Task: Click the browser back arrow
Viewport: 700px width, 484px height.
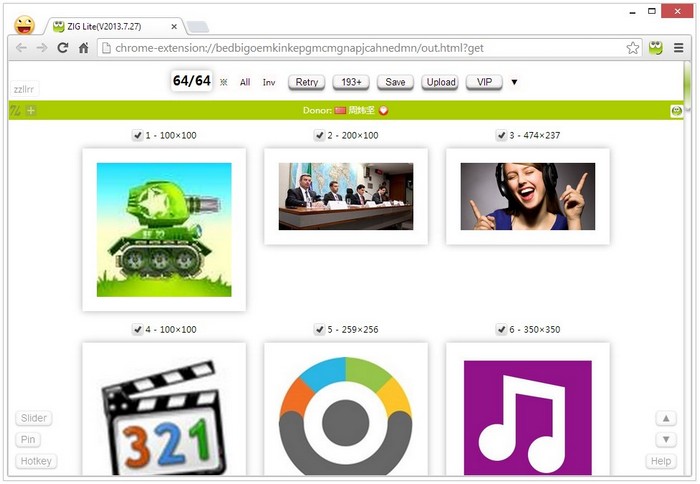Action: pos(21,48)
